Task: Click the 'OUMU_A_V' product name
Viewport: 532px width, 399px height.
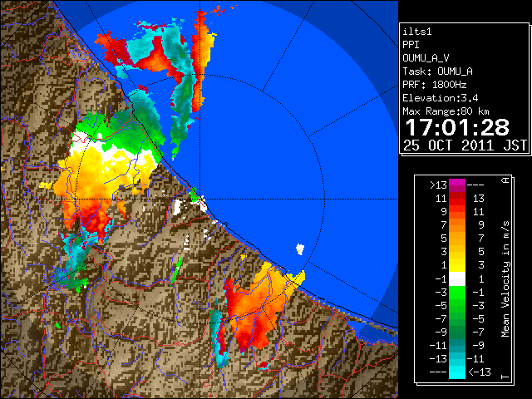Action: (x=426, y=58)
